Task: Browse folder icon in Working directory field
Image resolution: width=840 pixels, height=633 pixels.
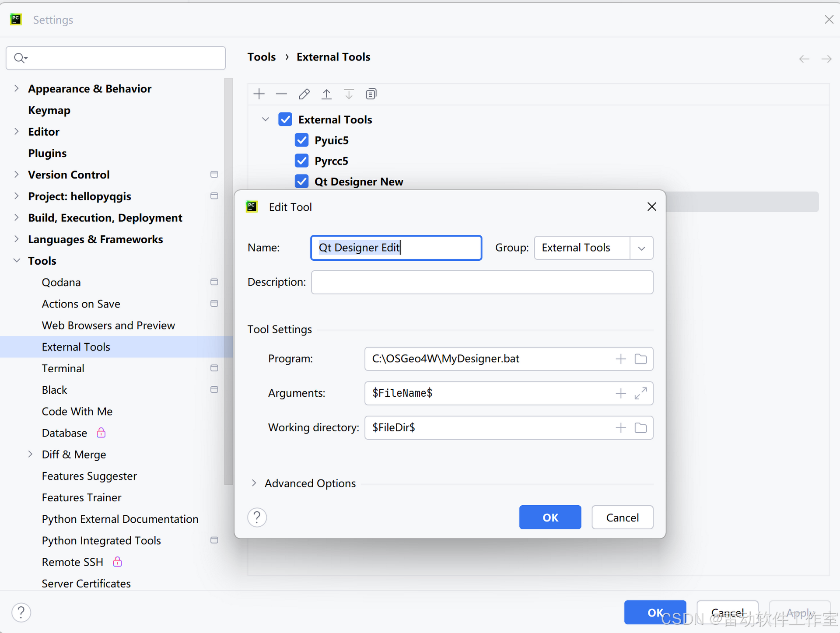Action: (x=640, y=427)
